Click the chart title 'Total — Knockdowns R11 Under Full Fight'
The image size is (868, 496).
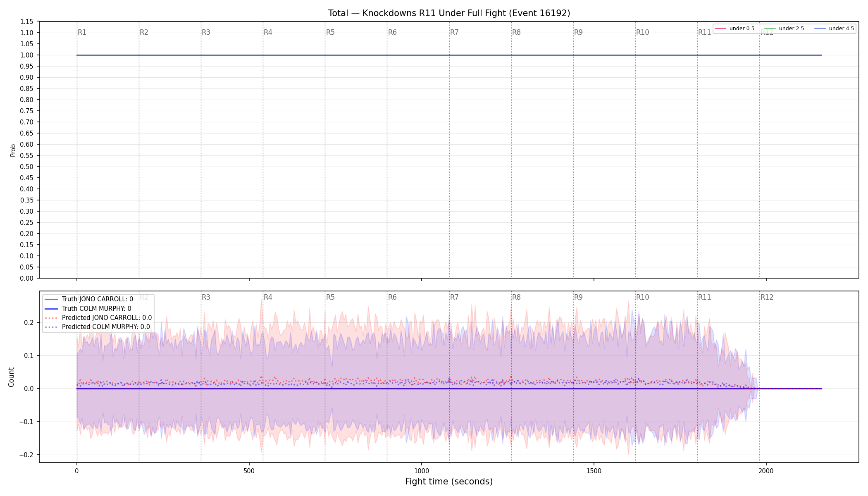pyautogui.click(x=449, y=13)
